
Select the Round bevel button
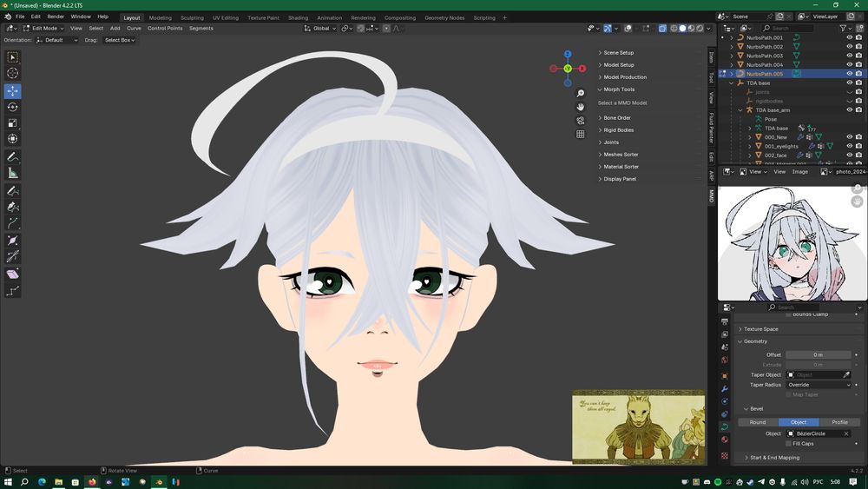758,422
